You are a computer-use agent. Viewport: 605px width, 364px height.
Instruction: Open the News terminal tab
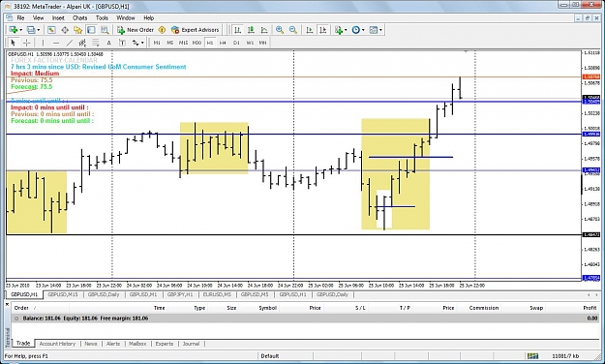click(x=91, y=344)
